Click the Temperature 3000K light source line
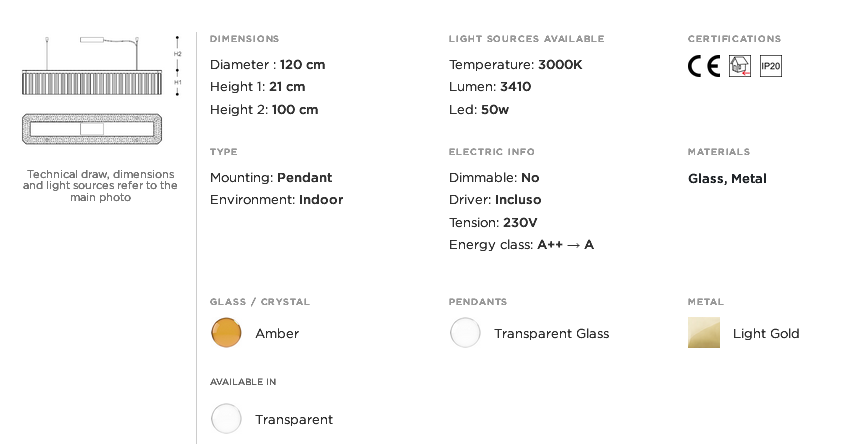 pos(516,65)
